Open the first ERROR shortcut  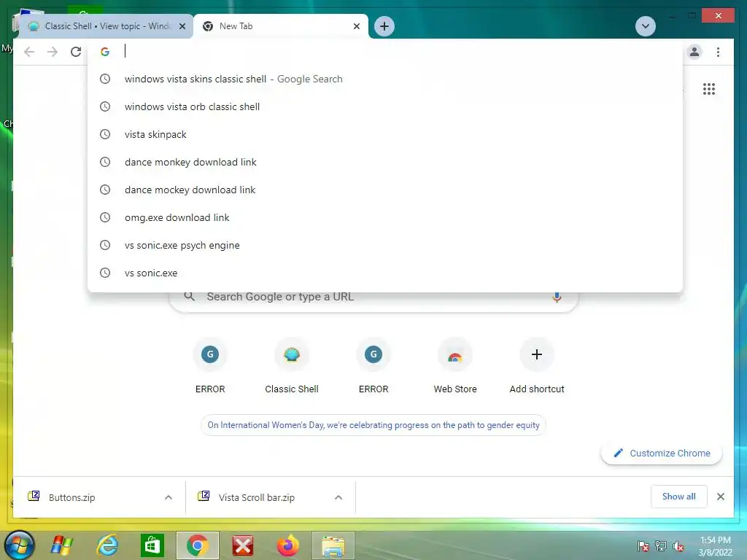pyautogui.click(x=210, y=366)
